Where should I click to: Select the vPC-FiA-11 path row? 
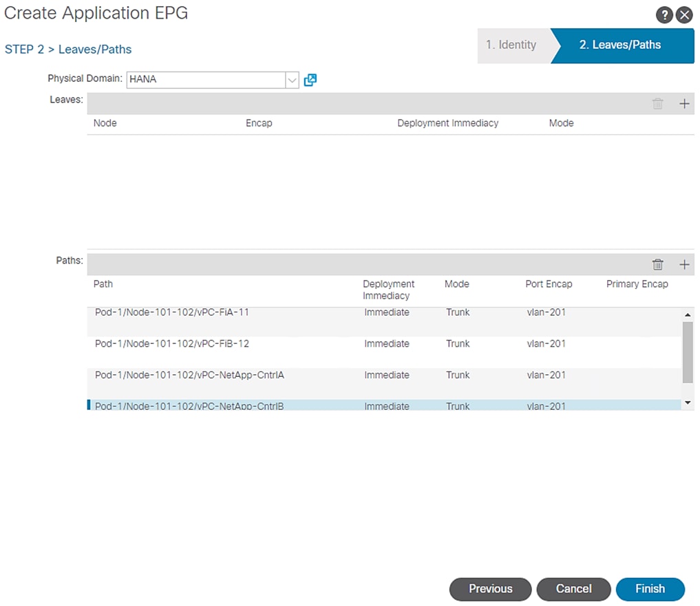(172, 313)
